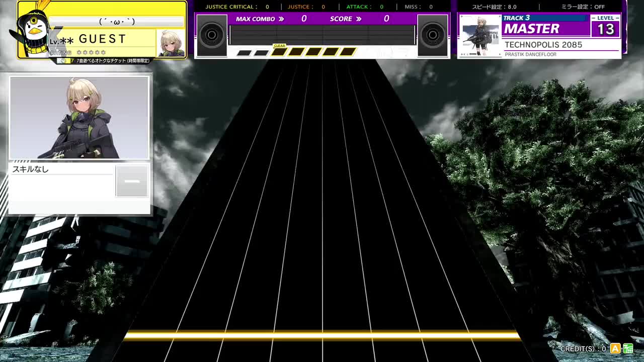Click the small player avatar beside GUEST
Viewport: 644px width, 362px height.
click(171, 43)
